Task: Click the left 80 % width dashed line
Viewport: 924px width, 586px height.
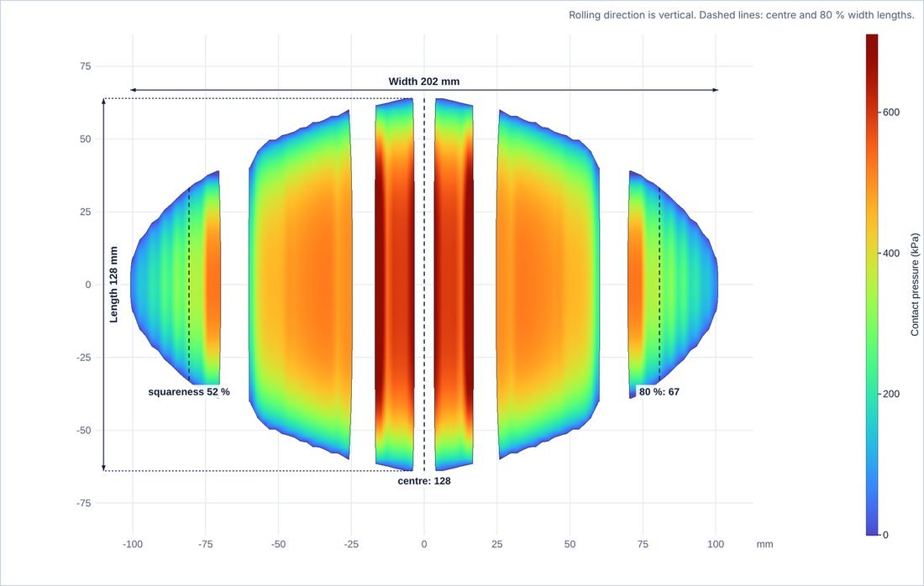Action: click(189, 285)
